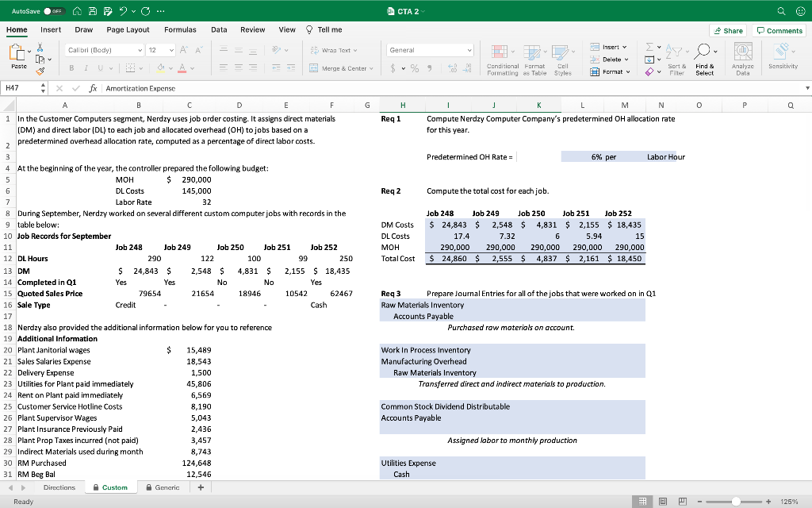812x508 pixels.
Task: Open the Sensitivity dropdown
Action: coord(783,56)
